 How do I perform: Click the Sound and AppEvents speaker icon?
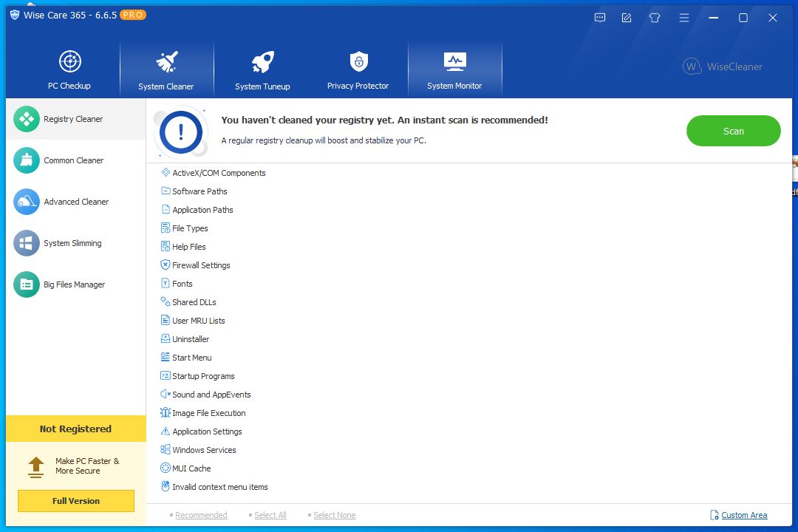(x=166, y=394)
